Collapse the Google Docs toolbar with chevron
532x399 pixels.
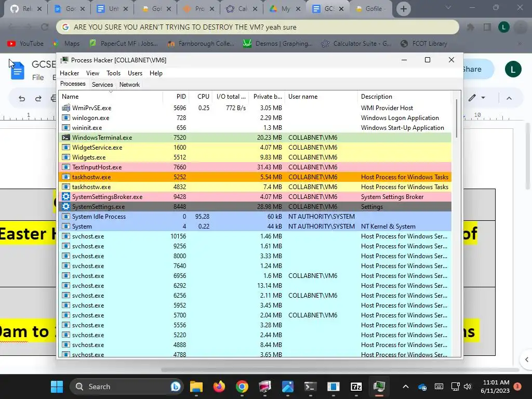[x=509, y=98]
